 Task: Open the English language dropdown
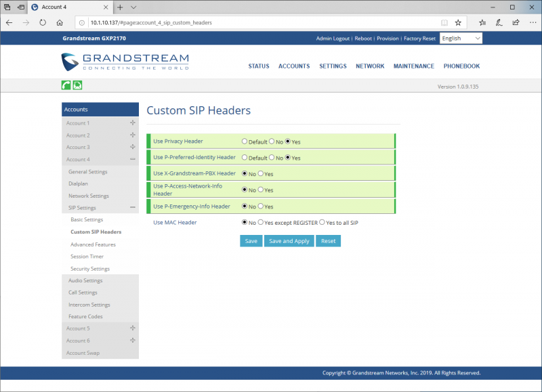tap(461, 39)
